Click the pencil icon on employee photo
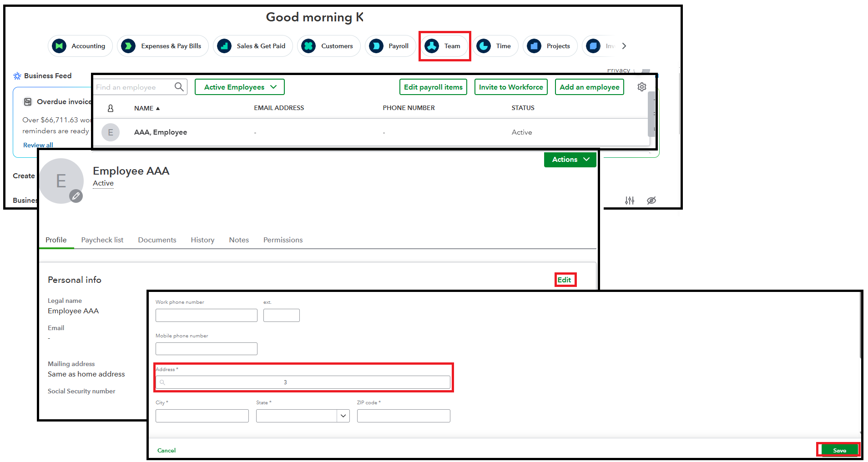 click(76, 196)
